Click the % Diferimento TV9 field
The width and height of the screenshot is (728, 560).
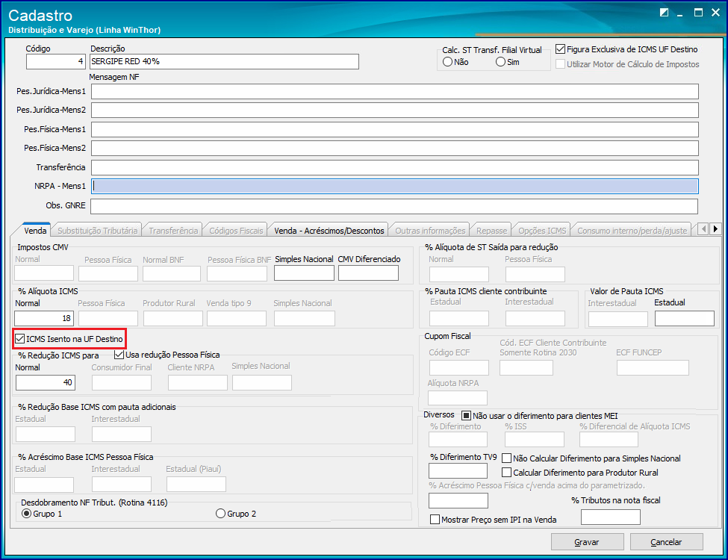pyautogui.click(x=458, y=471)
